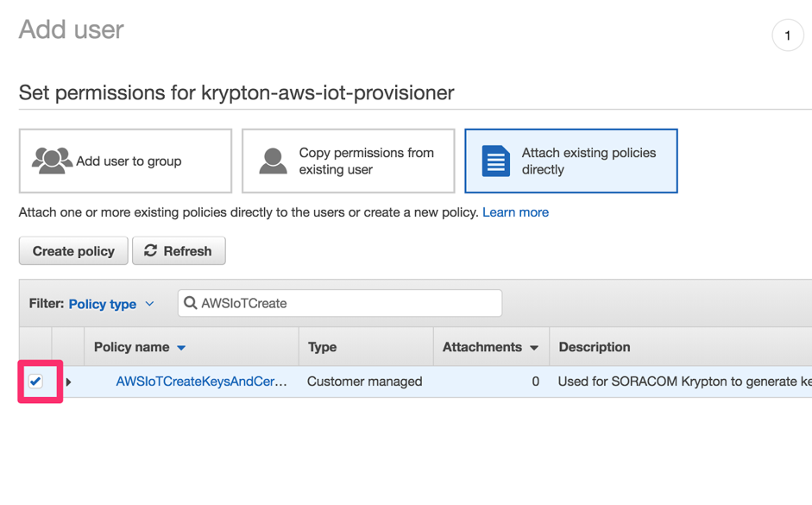The width and height of the screenshot is (812, 505).
Task: Click the group people icon
Action: point(52,161)
